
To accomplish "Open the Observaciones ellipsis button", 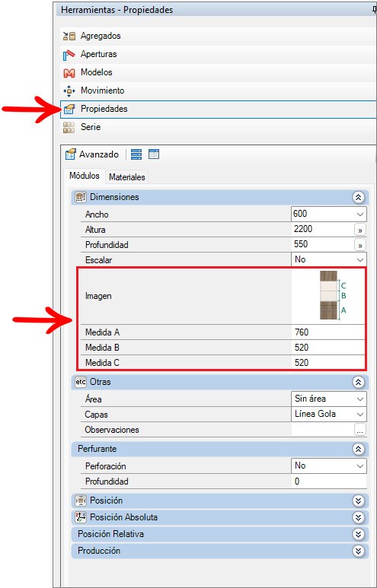I will click(360, 430).
